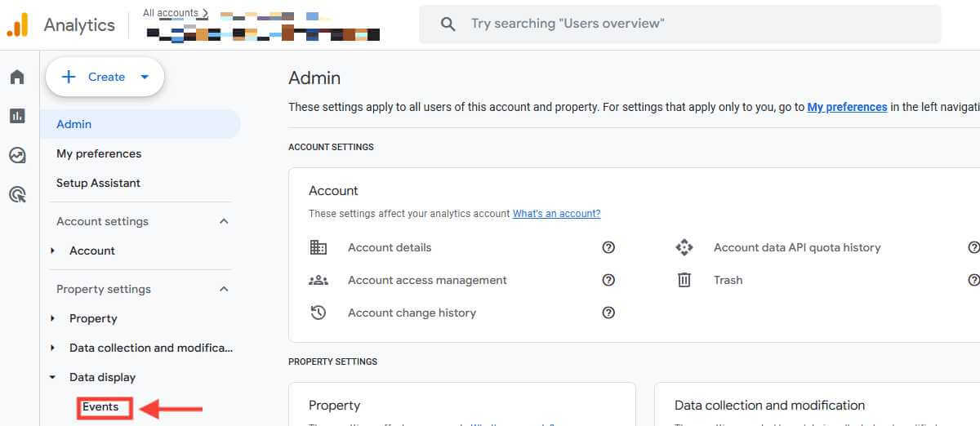Expand the Account tree item

pyautogui.click(x=53, y=251)
